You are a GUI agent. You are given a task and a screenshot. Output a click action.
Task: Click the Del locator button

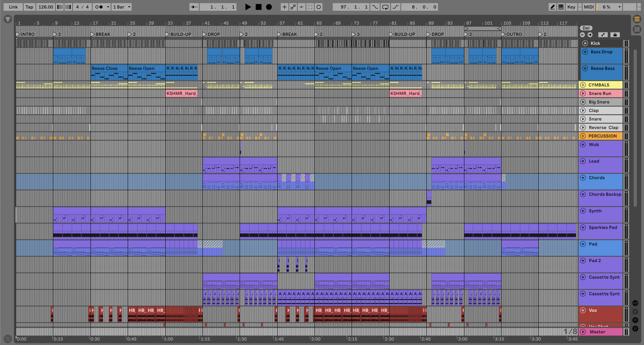point(586,28)
